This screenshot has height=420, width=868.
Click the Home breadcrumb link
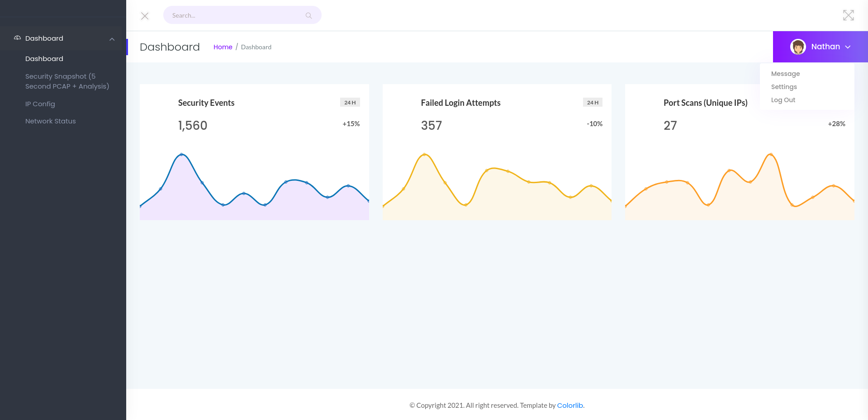(x=223, y=47)
